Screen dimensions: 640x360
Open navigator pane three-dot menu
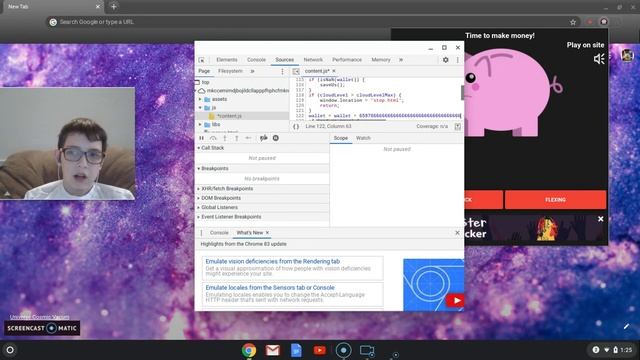pos(282,71)
